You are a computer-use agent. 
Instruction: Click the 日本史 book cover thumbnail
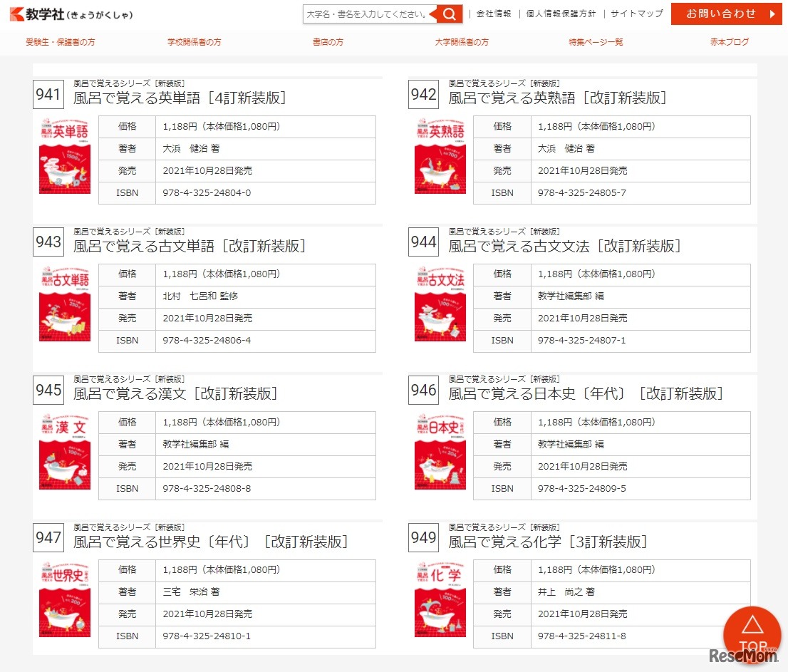coord(440,451)
